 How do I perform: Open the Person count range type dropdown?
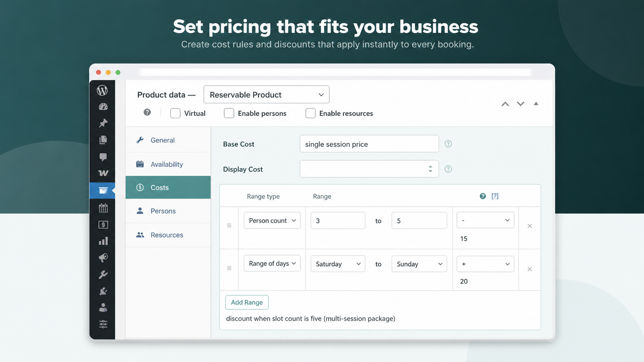pos(272,220)
